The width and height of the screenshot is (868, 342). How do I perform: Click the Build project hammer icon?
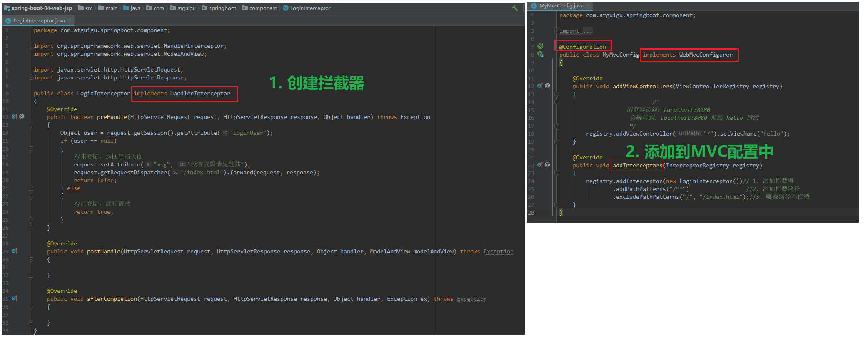[x=515, y=8]
